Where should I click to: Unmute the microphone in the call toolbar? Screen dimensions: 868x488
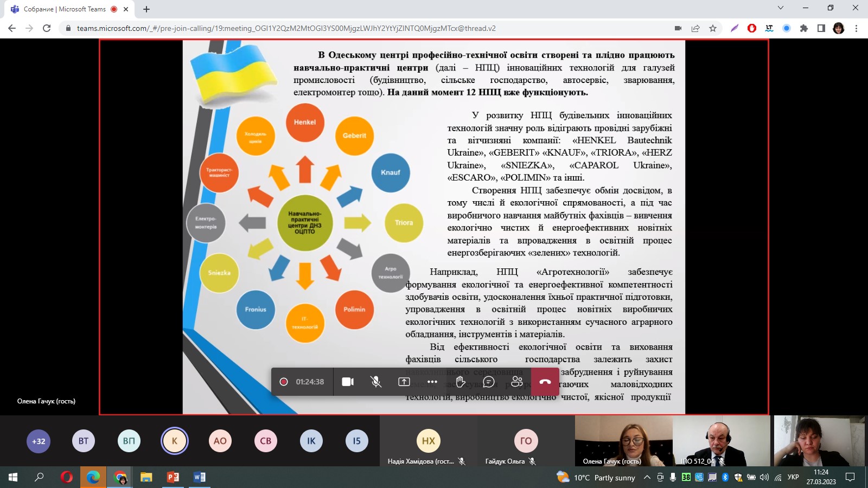376,382
